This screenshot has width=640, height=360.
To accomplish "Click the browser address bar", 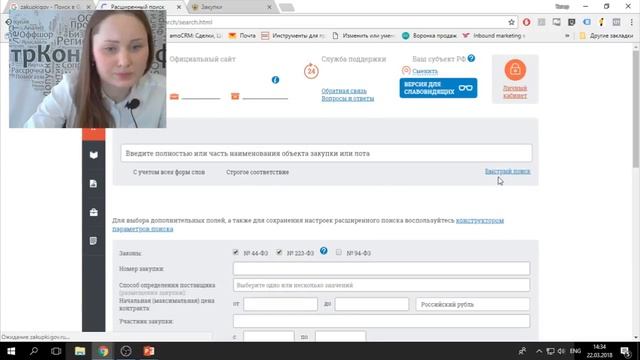I will (335, 22).
